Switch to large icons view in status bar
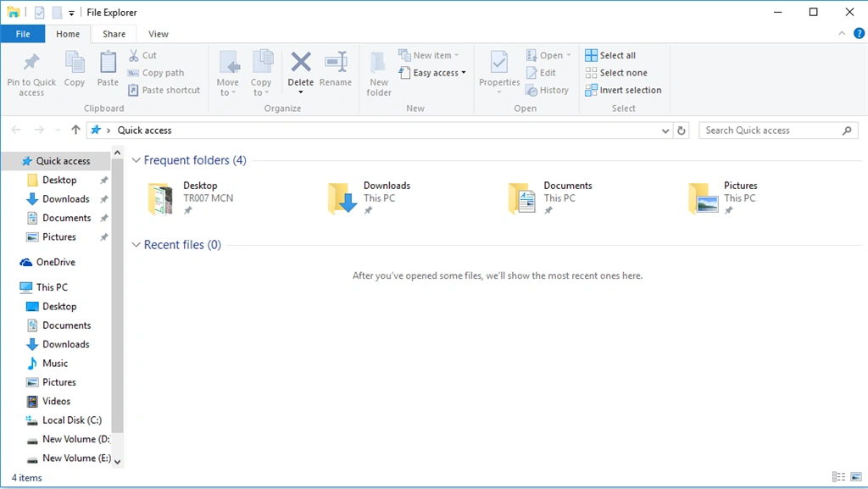The image size is (868, 489). 856,477
